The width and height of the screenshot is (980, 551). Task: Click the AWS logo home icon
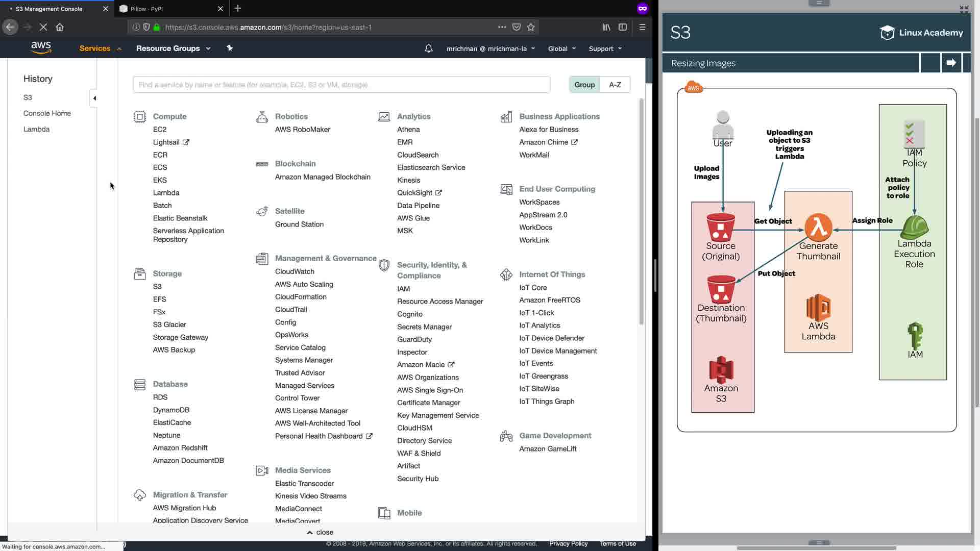click(x=41, y=48)
